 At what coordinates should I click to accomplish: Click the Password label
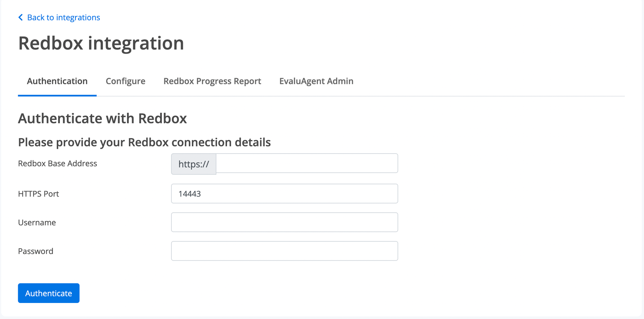(x=35, y=251)
